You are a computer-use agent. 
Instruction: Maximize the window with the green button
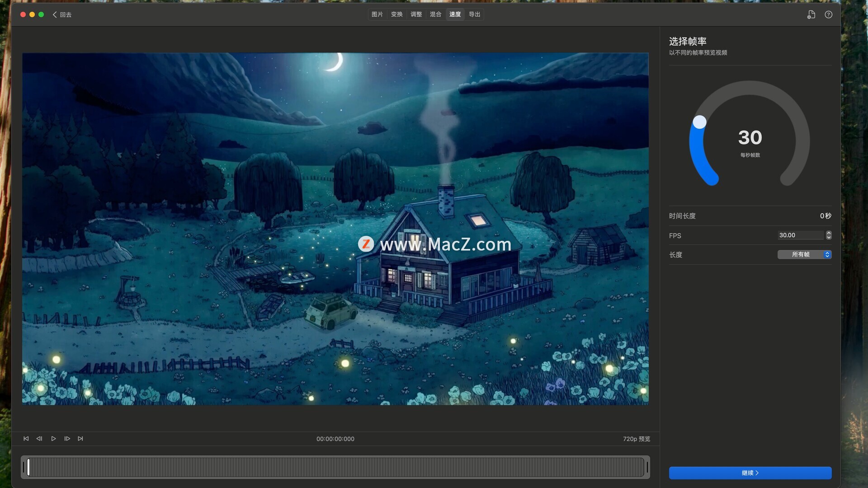tap(41, 14)
